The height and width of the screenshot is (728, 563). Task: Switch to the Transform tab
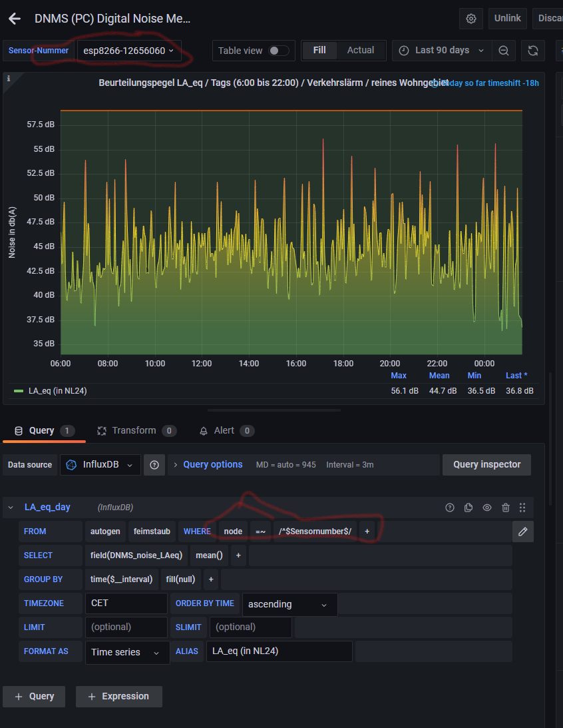(x=134, y=431)
